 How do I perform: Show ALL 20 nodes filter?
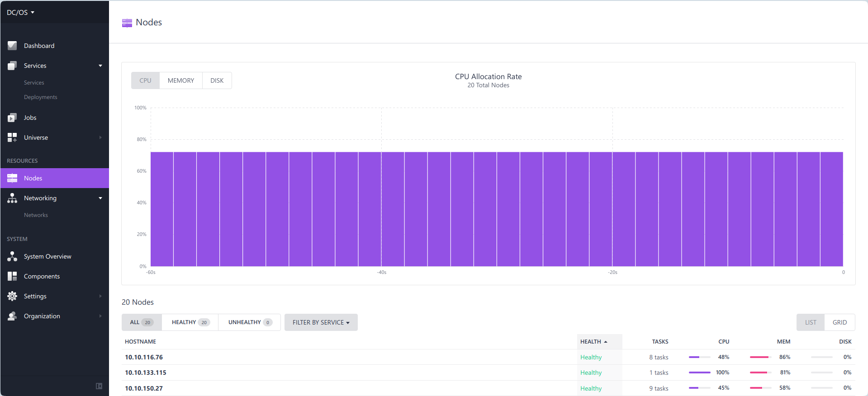click(x=142, y=322)
